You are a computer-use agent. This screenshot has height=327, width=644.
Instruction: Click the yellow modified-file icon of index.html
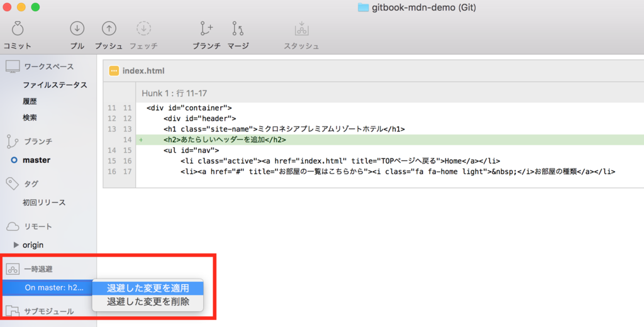[x=114, y=70]
